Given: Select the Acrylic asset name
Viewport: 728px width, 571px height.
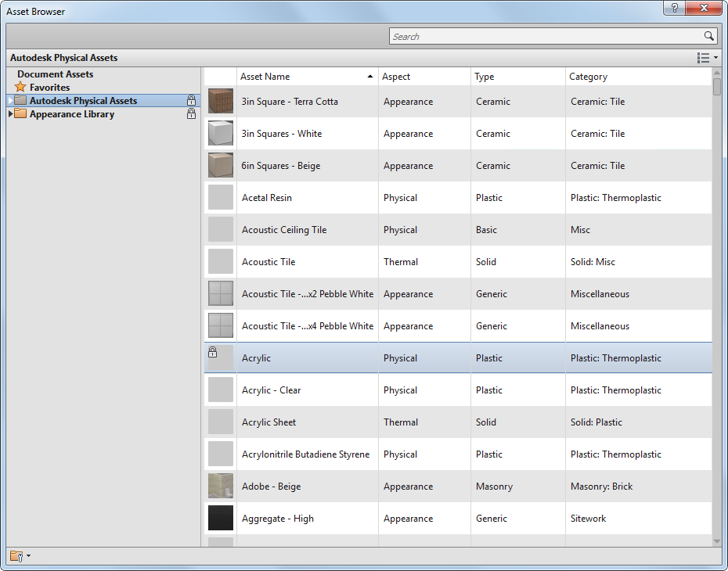Looking at the screenshot, I should tap(256, 358).
